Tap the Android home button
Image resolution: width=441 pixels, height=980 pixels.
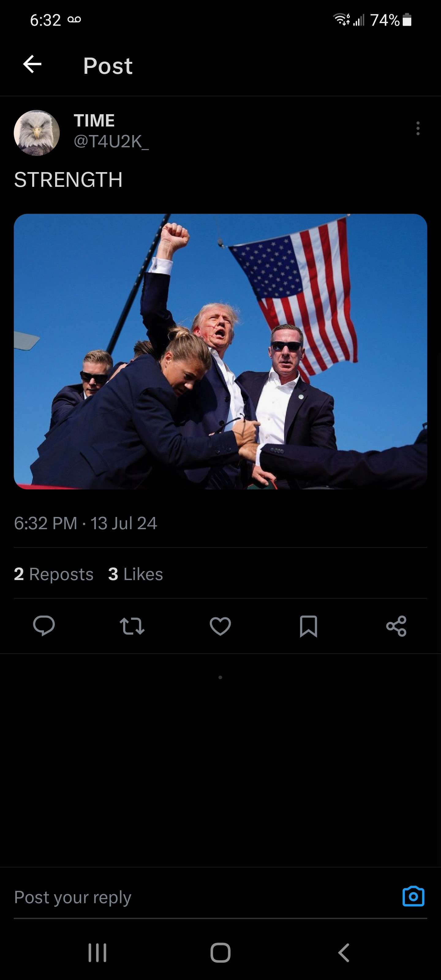[221, 953]
